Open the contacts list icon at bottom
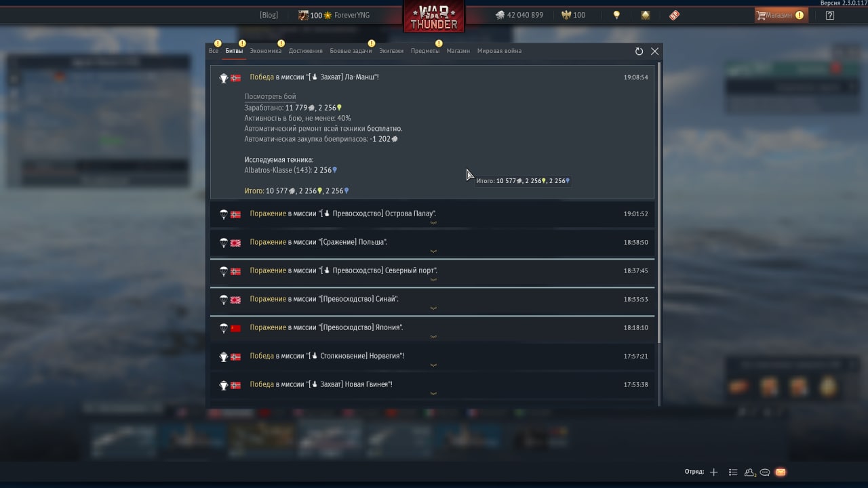This screenshot has height=488, width=868. [x=733, y=472]
